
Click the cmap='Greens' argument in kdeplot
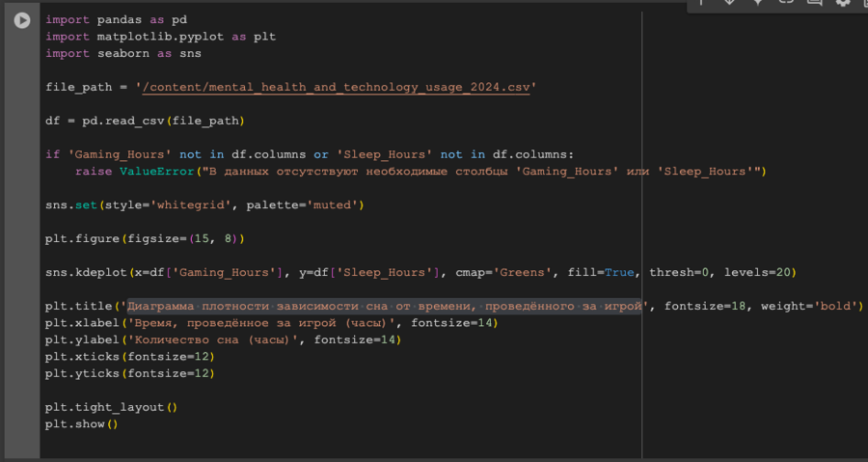pyautogui.click(x=503, y=272)
